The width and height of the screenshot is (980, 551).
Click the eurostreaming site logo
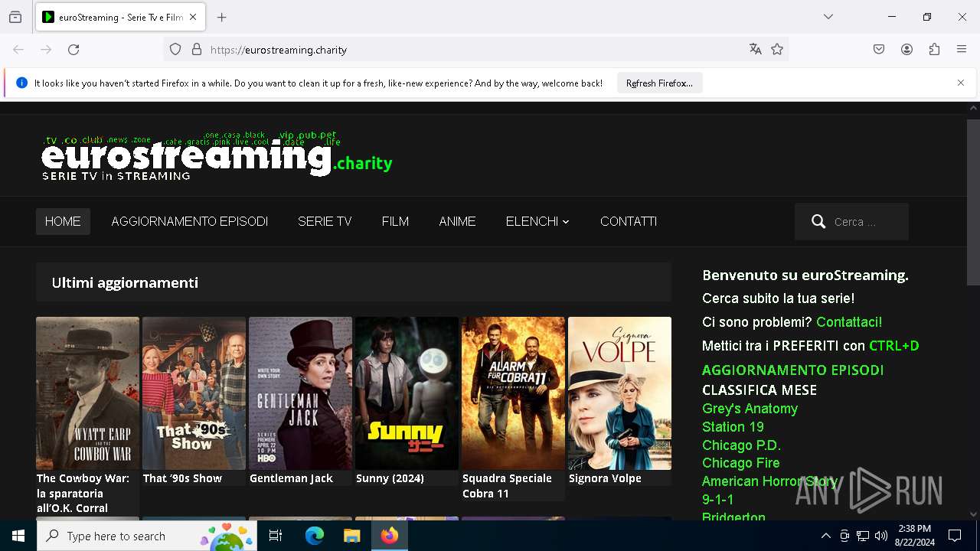[217, 156]
